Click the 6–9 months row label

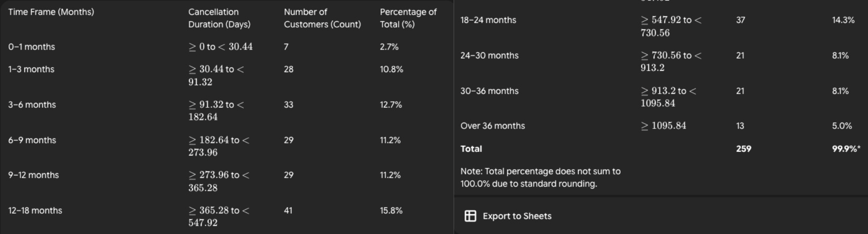(x=32, y=140)
